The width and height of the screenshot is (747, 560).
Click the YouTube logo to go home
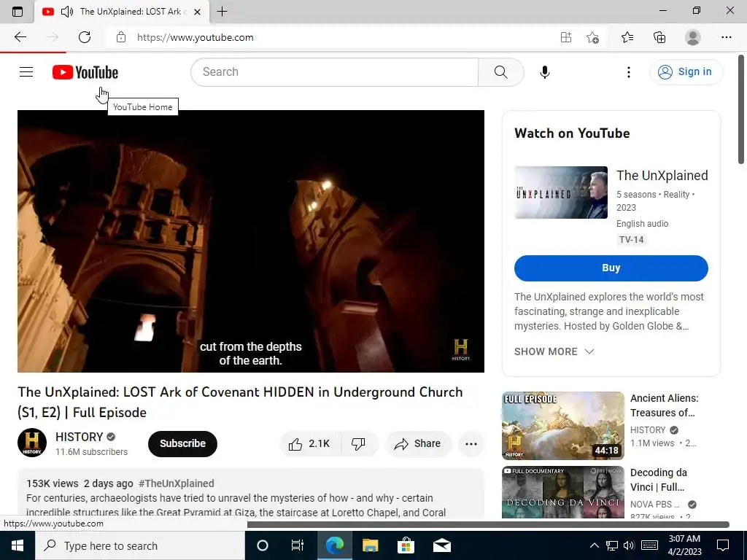(85, 72)
